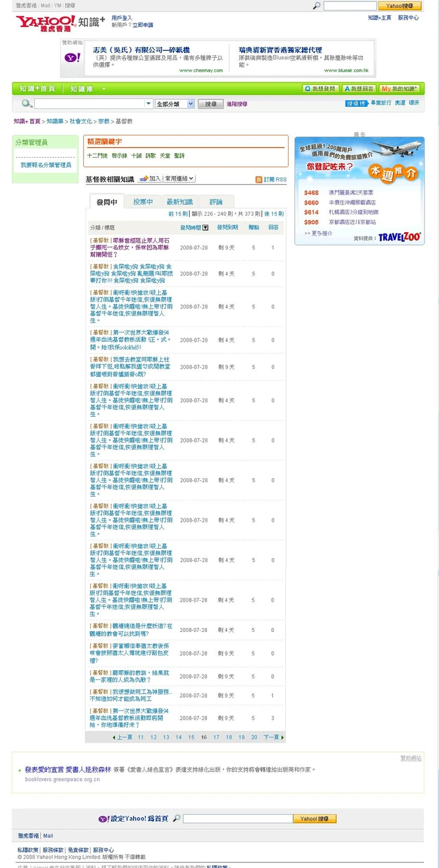Click the keyword 啟示錄
Image resolution: width=439 pixels, height=868 pixels.
coord(119,156)
